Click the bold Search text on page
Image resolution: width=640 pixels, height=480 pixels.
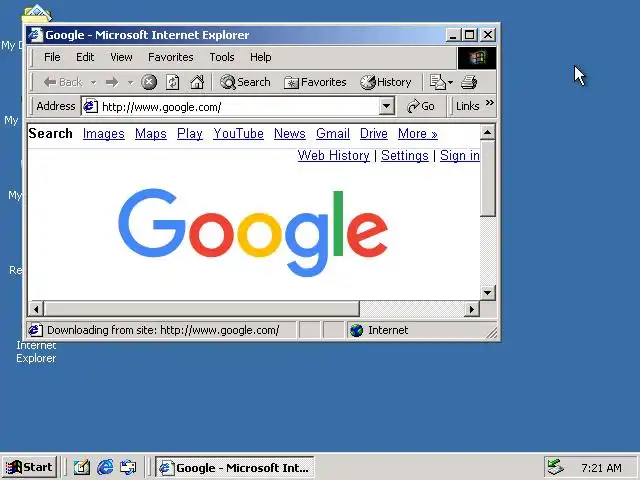(x=51, y=133)
